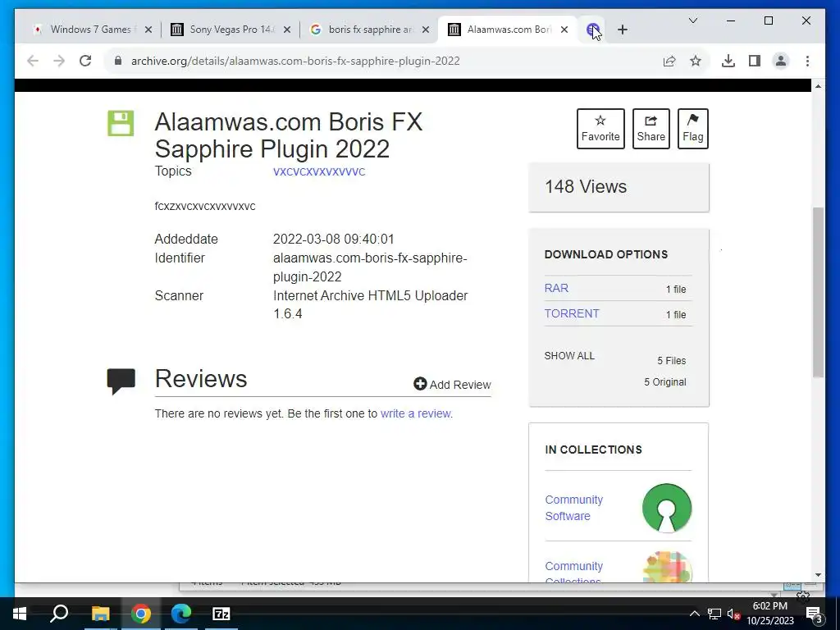Image resolution: width=840 pixels, height=630 pixels.
Task: Show all download files
Action: tap(569, 356)
